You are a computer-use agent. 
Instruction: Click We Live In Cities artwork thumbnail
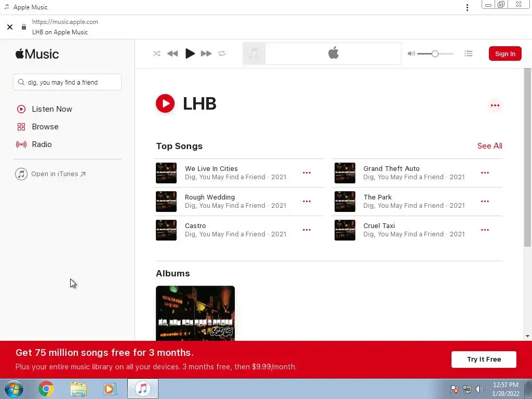[166, 173]
